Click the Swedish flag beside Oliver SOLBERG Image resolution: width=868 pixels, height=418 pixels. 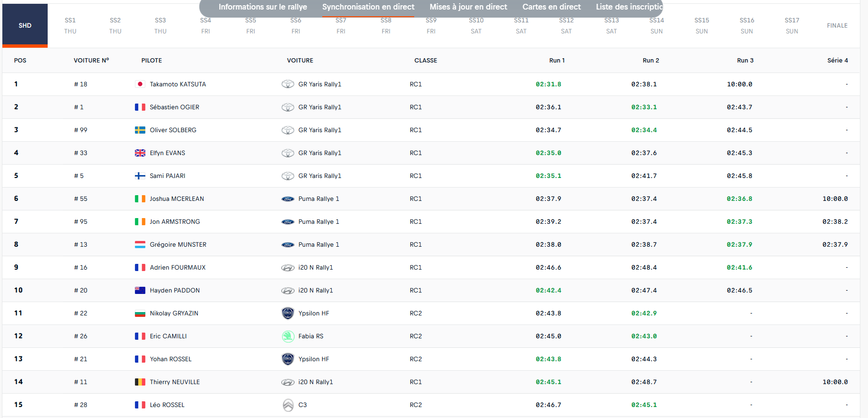[x=140, y=130]
